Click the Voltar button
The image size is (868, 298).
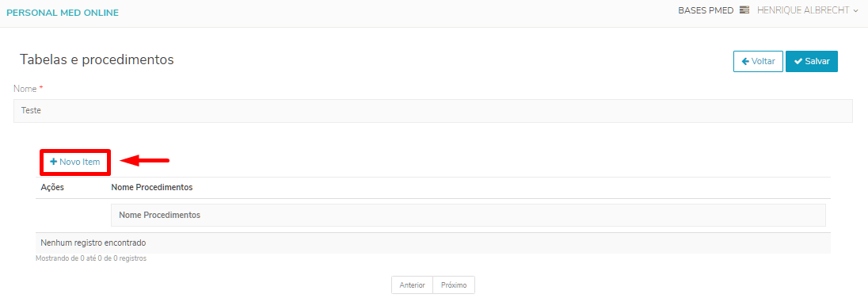[x=758, y=62]
